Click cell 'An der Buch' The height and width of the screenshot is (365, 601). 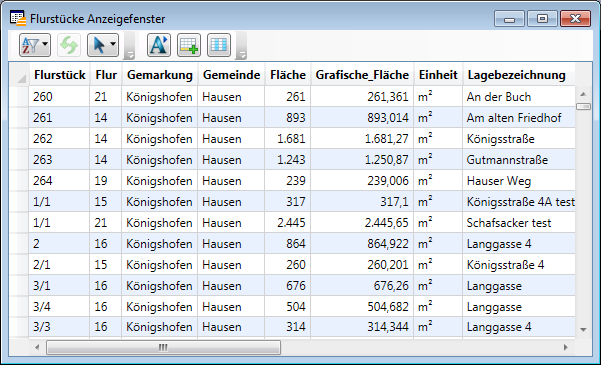coord(519,97)
